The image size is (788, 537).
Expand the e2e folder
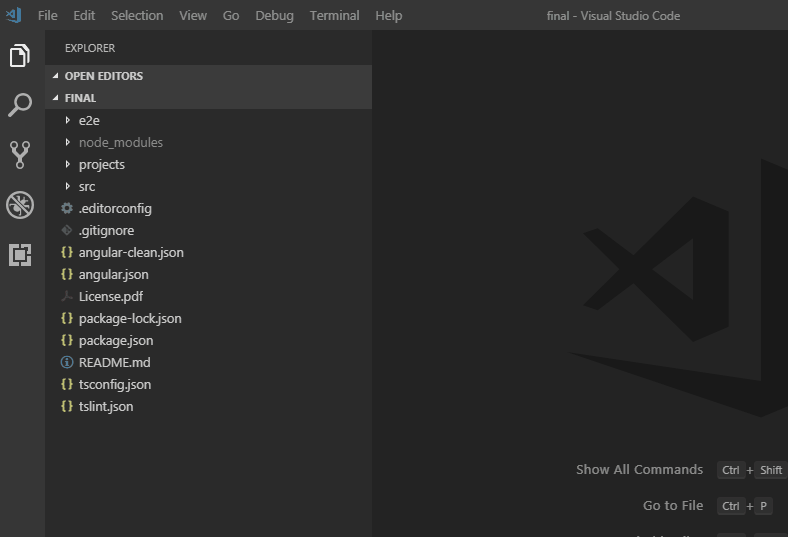(x=89, y=120)
